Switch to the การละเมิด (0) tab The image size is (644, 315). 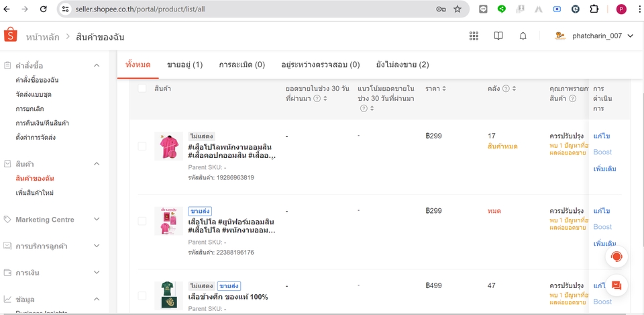[242, 64]
